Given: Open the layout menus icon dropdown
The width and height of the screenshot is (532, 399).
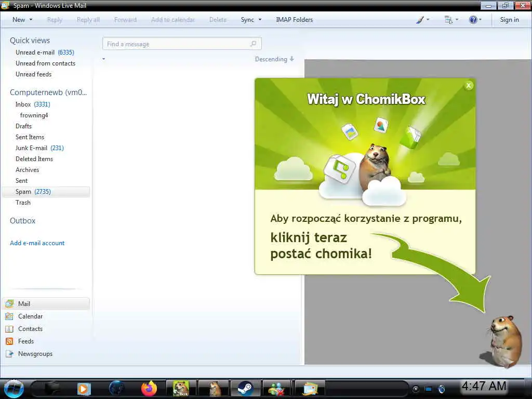Looking at the screenshot, I should pyautogui.click(x=451, y=20).
